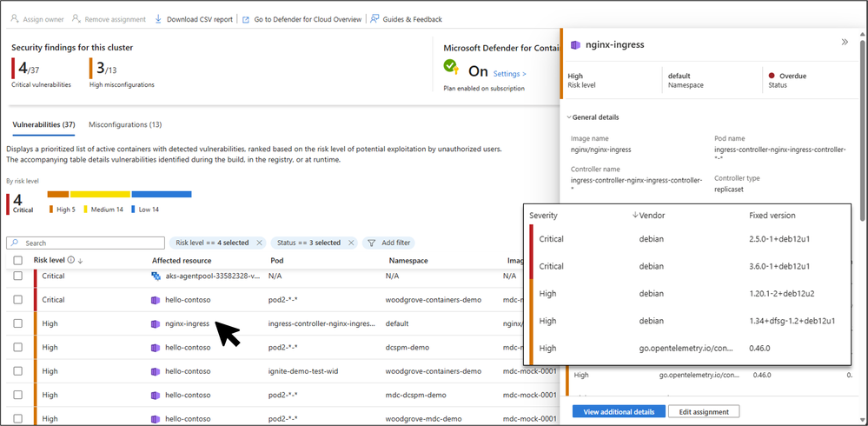Click the aks-agentpool-33582328 resource name

pyautogui.click(x=213, y=276)
